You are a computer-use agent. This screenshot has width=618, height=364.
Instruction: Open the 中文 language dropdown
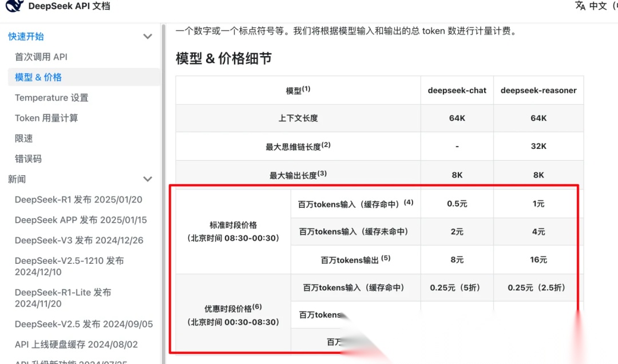(x=597, y=6)
